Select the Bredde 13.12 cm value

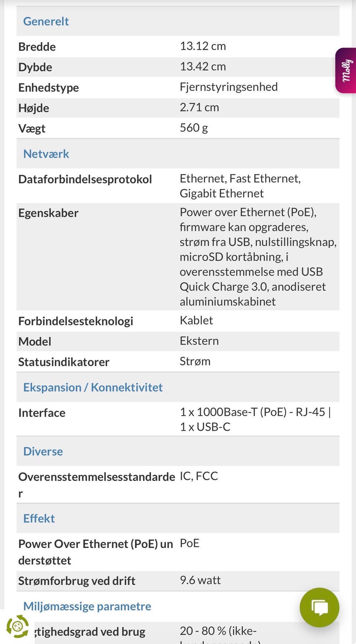click(203, 46)
